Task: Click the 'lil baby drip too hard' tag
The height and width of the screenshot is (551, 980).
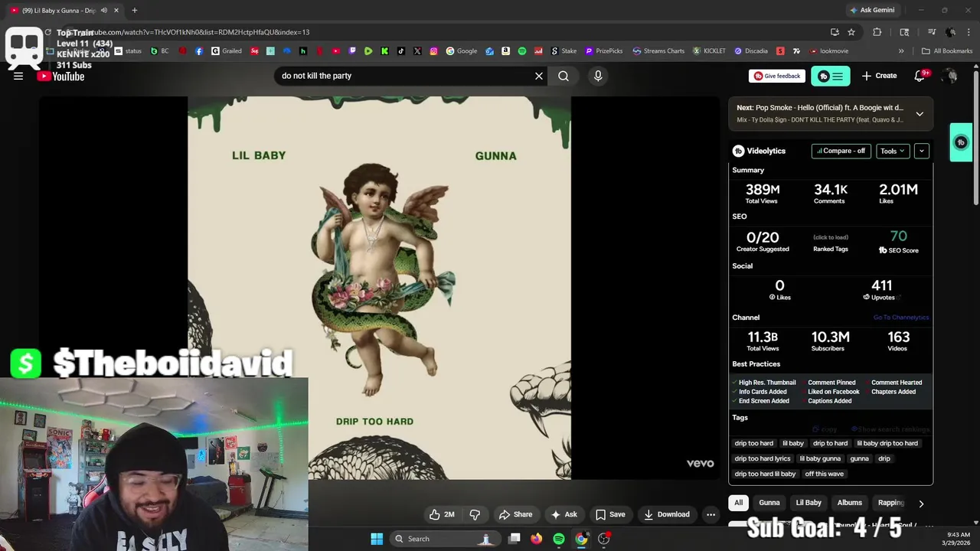Action: tap(887, 443)
